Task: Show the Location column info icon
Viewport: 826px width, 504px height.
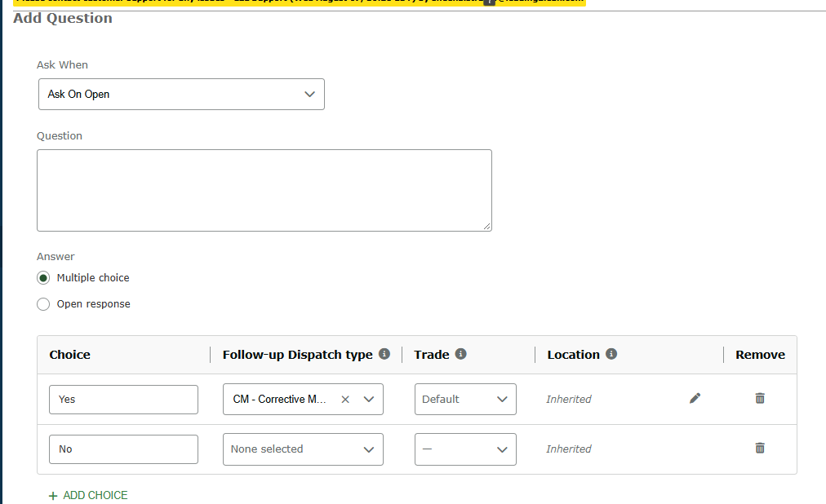Action: tap(611, 354)
